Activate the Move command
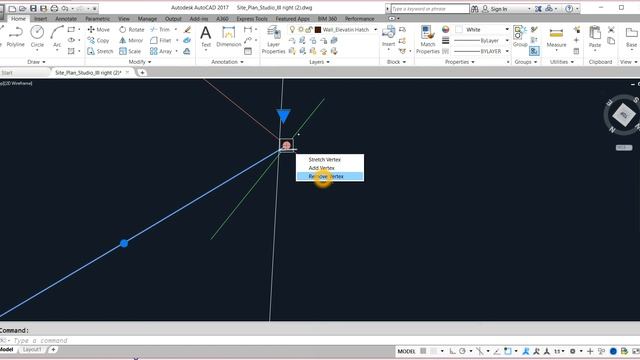This screenshot has height=360, width=640. (99, 29)
